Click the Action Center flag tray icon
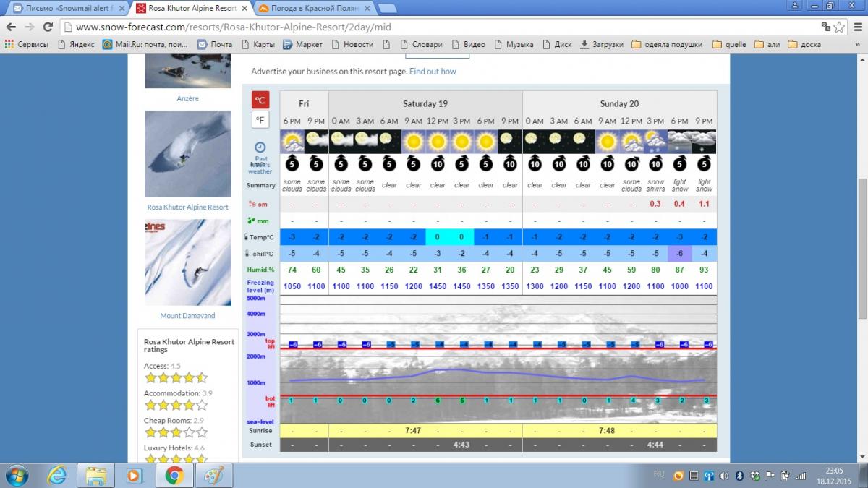This screenshot has width=868, height=488. coord(770,475)
